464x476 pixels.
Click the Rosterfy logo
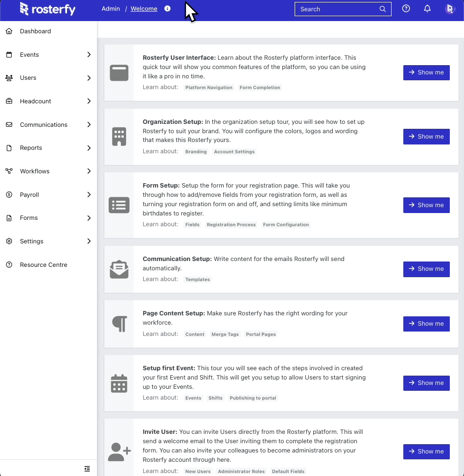(x=47, y=9)
